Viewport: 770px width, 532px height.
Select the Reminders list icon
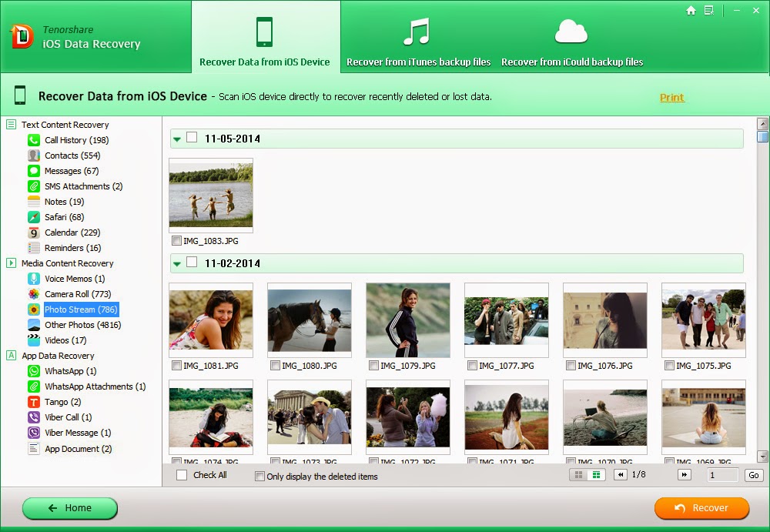(34, 248)
